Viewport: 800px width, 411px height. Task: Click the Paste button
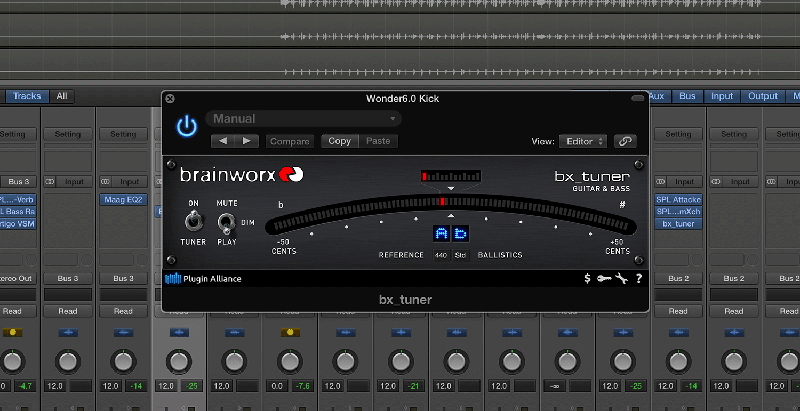[x=378, y=141]
